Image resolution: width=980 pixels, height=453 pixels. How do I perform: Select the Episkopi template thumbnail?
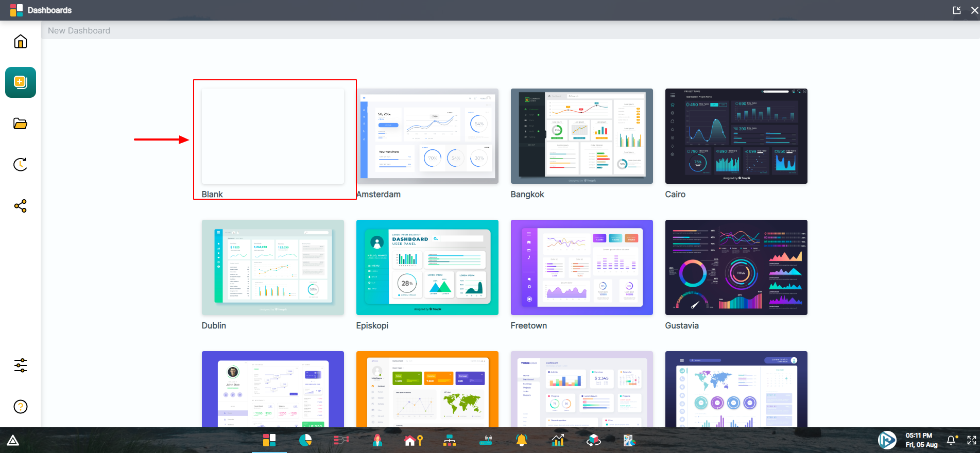(x=427, y=268)
